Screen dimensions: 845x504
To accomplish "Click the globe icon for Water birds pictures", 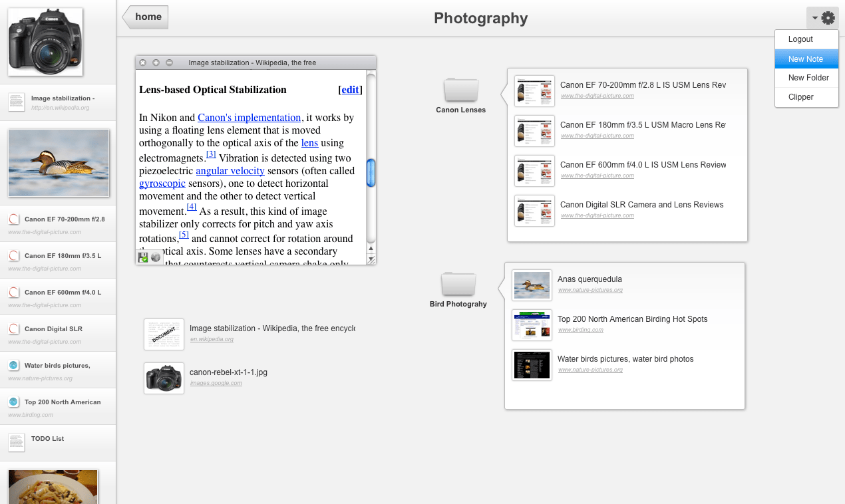I will tap(13, 365).
